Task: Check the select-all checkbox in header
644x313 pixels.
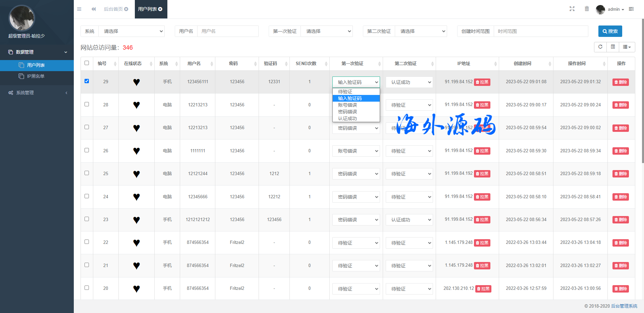Action: pos(87,63)
